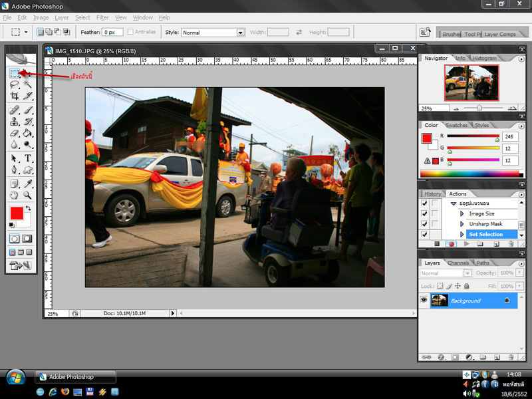Open the Select menu
The image size is (532, 399).
(x=82, y=18)
